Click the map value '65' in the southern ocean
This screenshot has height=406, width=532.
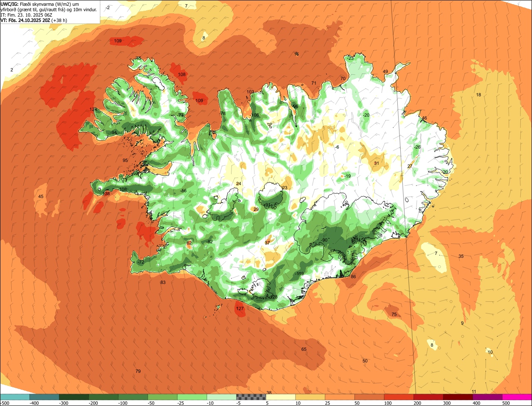pyautogui.click(x=304, y=349)
